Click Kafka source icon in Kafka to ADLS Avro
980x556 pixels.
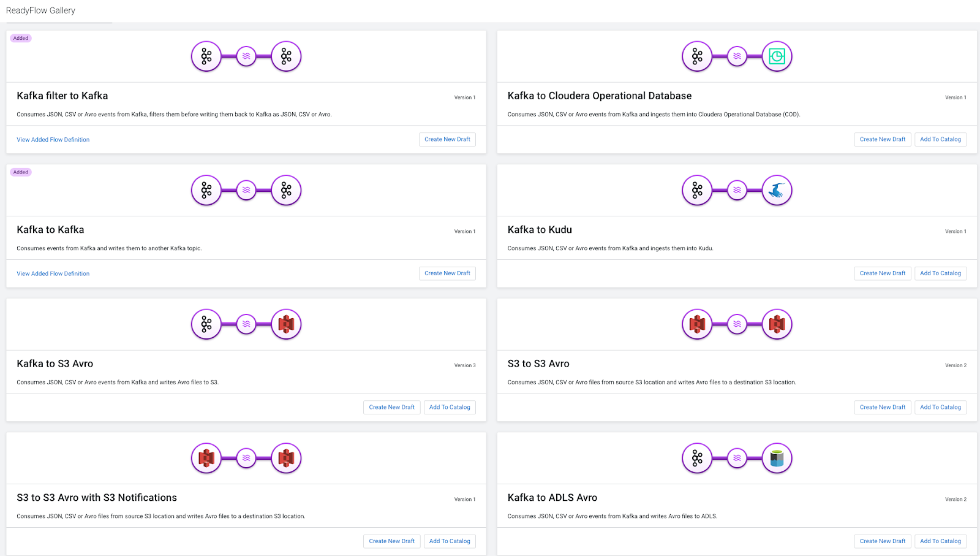697,459
